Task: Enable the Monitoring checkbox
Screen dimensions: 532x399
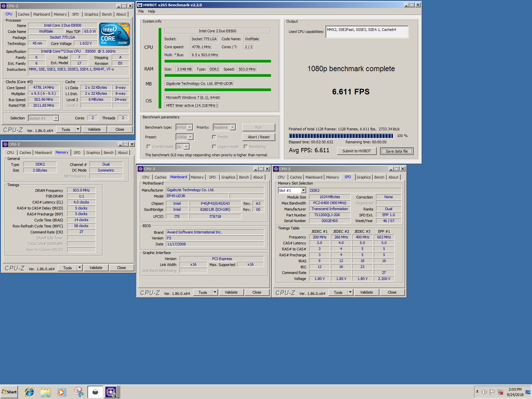Action: click(246, 147)
